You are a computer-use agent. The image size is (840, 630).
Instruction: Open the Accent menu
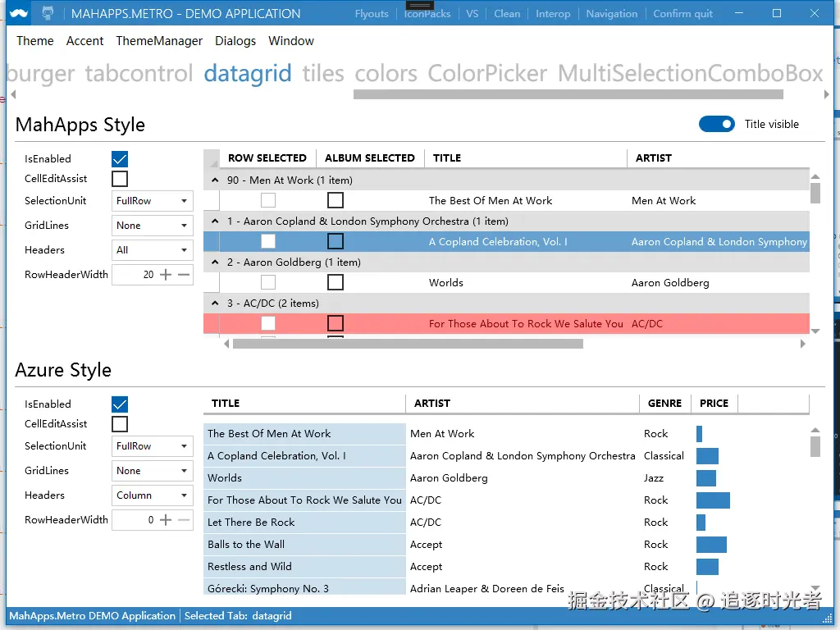(84, 41)
